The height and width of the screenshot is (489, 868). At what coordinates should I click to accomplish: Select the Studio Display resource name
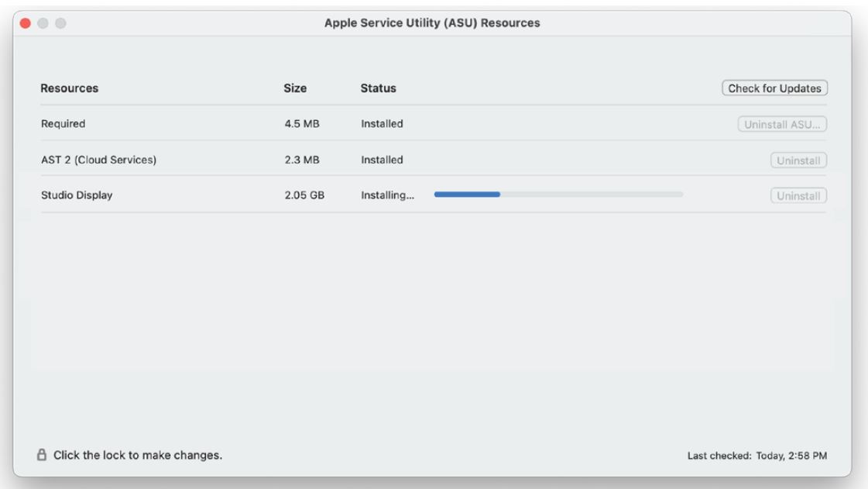click(77, 196)
